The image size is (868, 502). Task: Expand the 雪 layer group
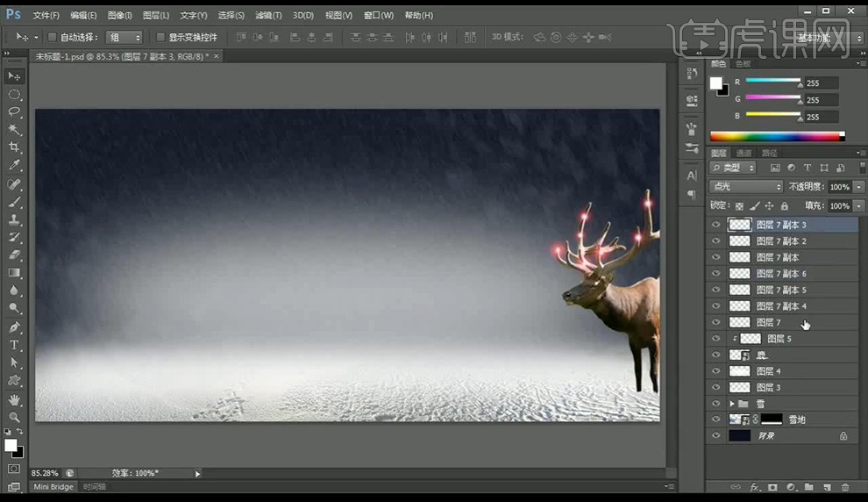pos(732,404)
